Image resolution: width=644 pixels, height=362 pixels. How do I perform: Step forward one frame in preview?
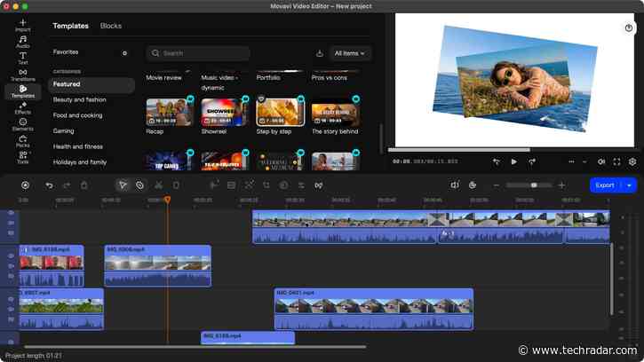[532, 161]
